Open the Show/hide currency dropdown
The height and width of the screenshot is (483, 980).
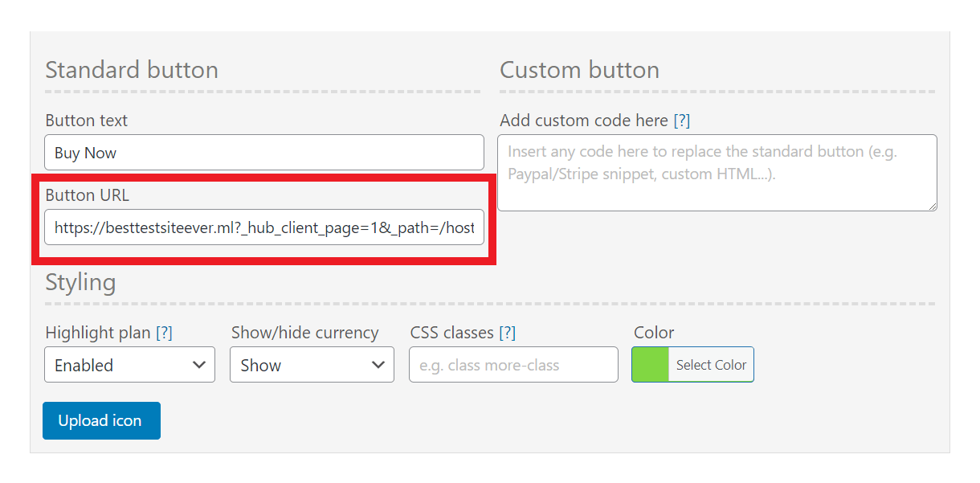(x=312, y=365)
